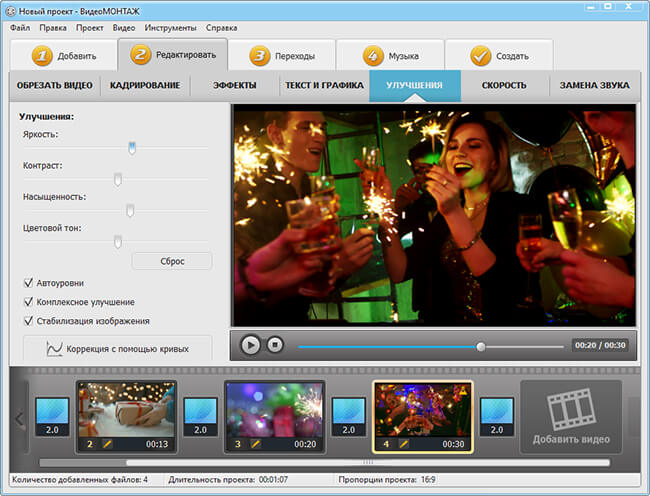The height and width of the screenshot is (496, 650).
Task: Click the checkmark icon on Создать step
Action: tap(480, 56)
